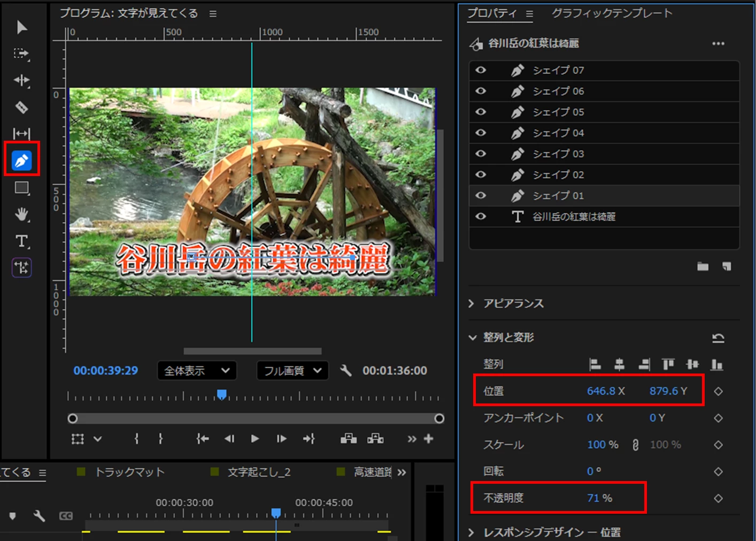Select the Razor tool
The height and width of the screenshot is (541, 756).
[21, 107]
